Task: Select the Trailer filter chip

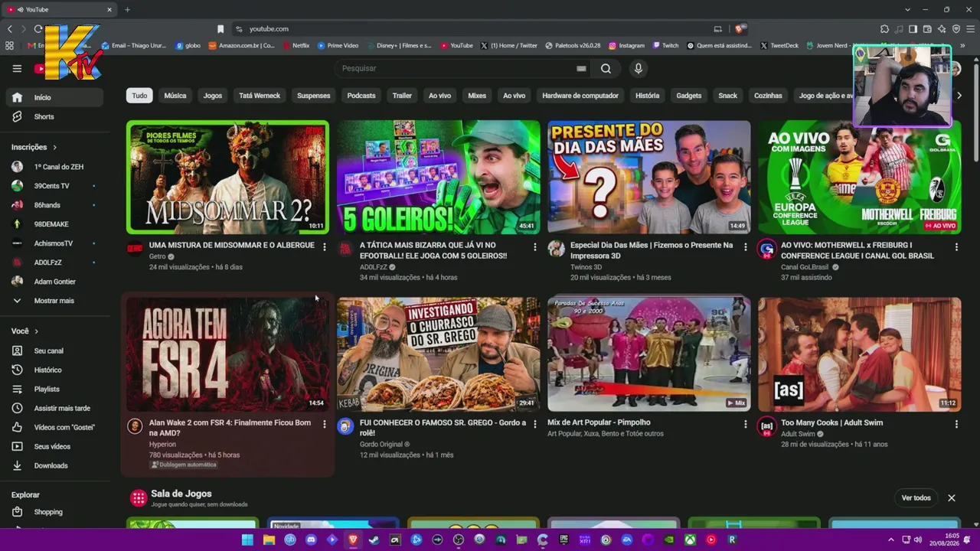Action: [x=402, y=96]
